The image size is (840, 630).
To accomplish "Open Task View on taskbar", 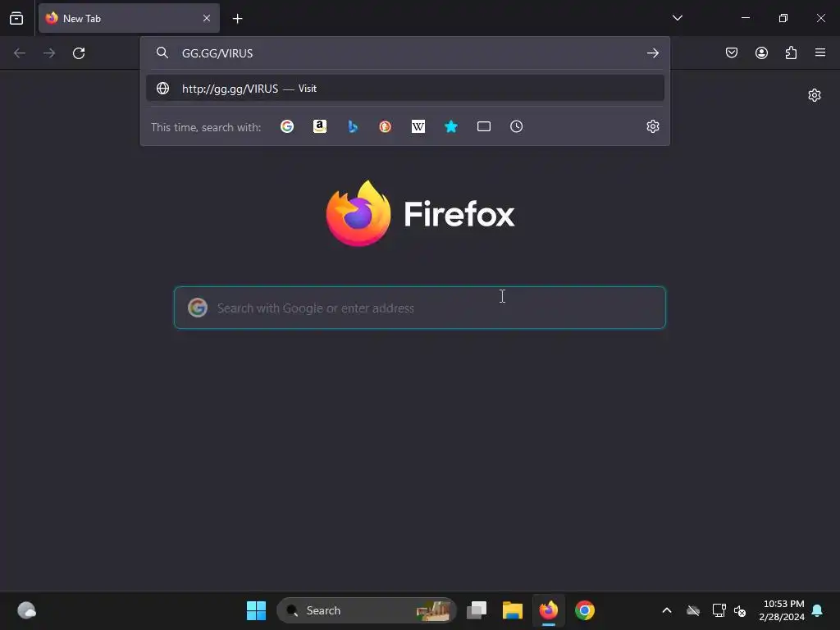I will pyautogui.click(x=477, y=610).
